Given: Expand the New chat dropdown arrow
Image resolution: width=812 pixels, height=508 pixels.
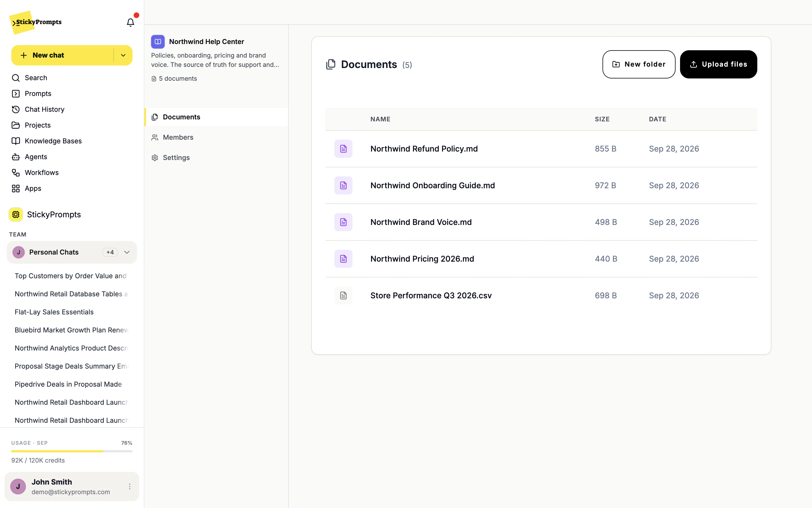Looking at the screenshot, I should click(123, 55).
